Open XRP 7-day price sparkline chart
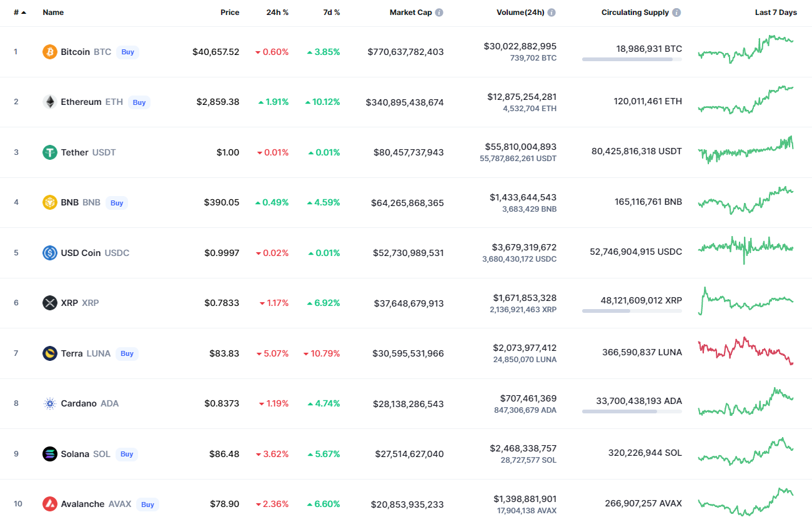This screenshot has width=812, height=527. coord(746,301)
